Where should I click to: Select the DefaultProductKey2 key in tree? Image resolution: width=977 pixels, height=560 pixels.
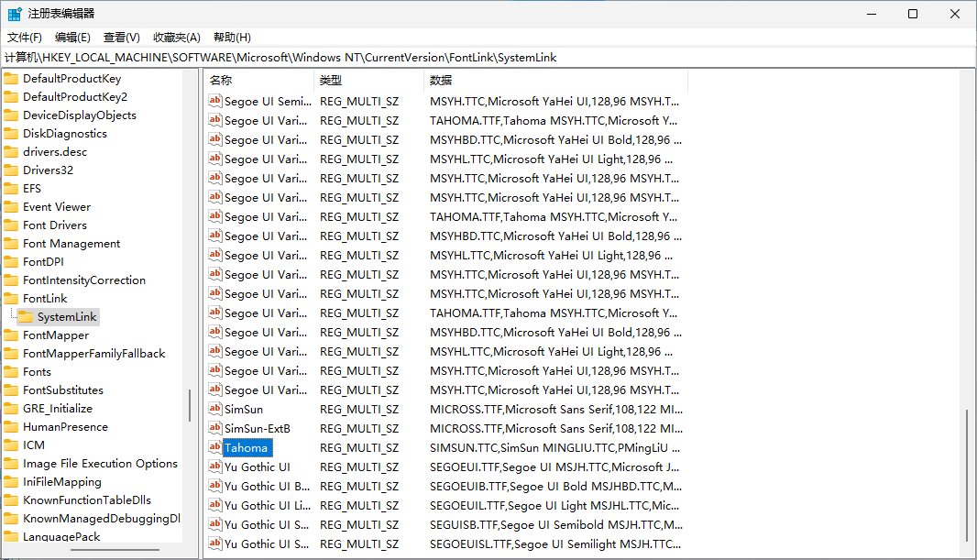[x=75, y=97]
